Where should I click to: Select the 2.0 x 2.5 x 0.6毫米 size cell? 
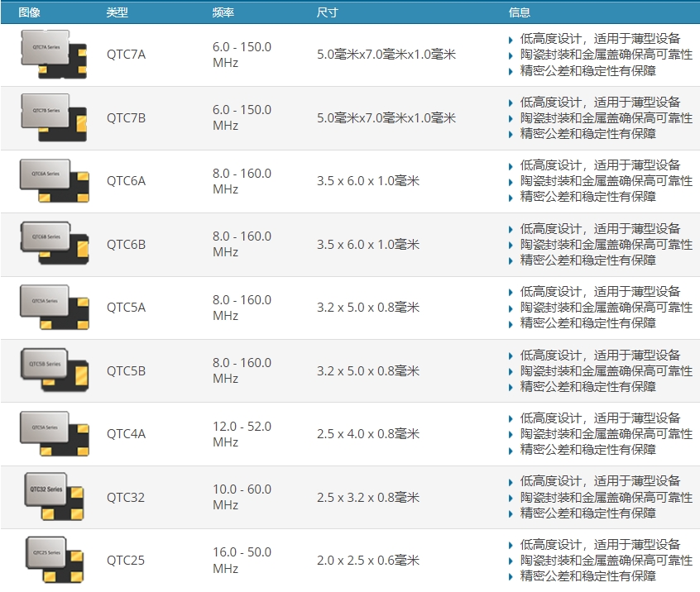coord(368,560)
